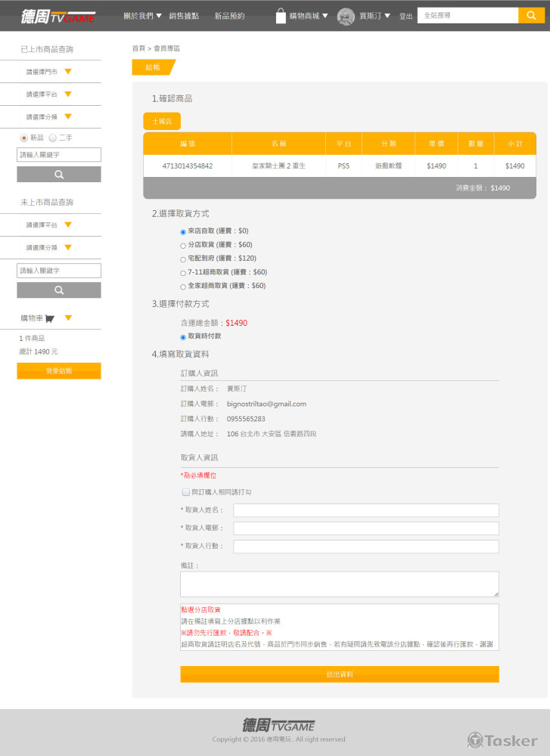Select the 結帳 tab
The image size is (550, 756).
click(154, 67)
